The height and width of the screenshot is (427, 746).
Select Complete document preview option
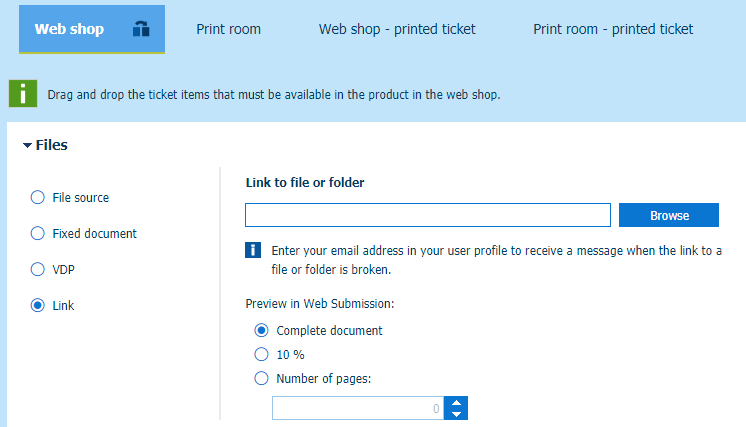262,331
